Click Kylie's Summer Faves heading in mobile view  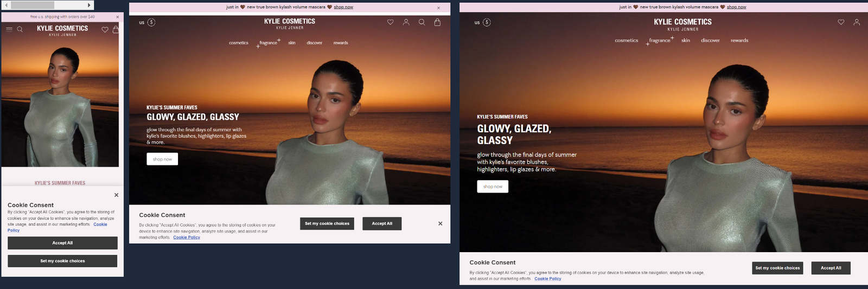point(60,183)
